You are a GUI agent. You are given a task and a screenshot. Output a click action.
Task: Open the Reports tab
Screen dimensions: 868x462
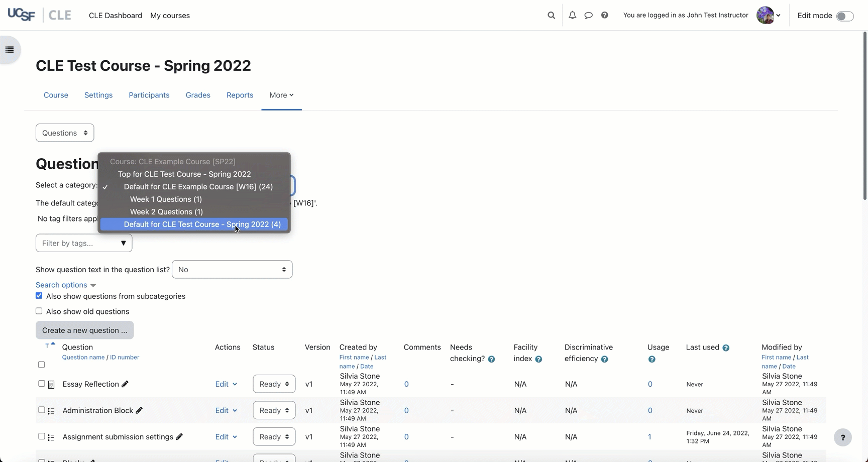[x=240, y=95]
